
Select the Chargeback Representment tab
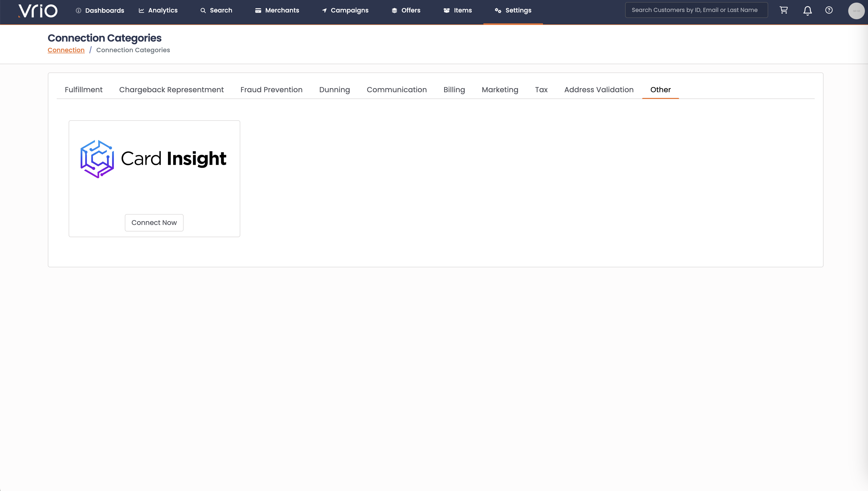[x=171, y=90]
